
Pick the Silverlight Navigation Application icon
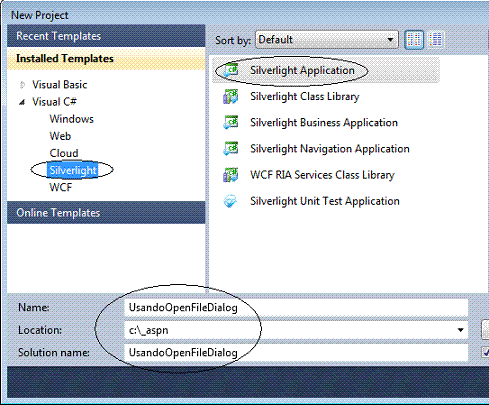231,149
